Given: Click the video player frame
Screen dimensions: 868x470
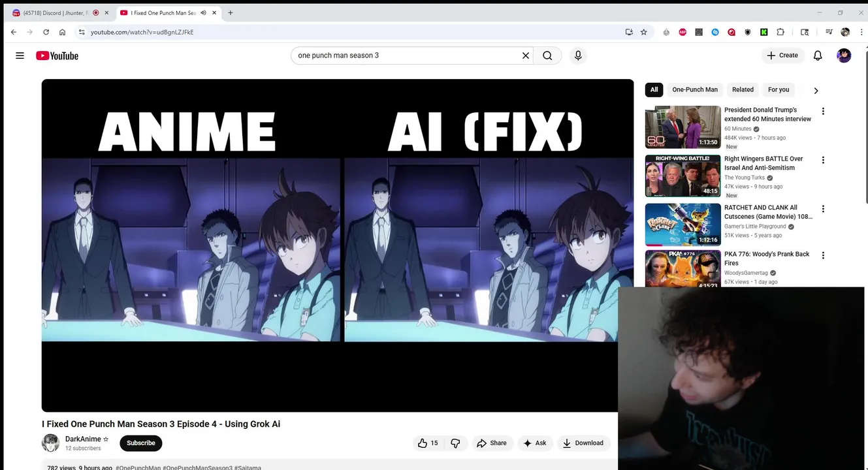Looking at the screenshot, I should click(338, 245).
